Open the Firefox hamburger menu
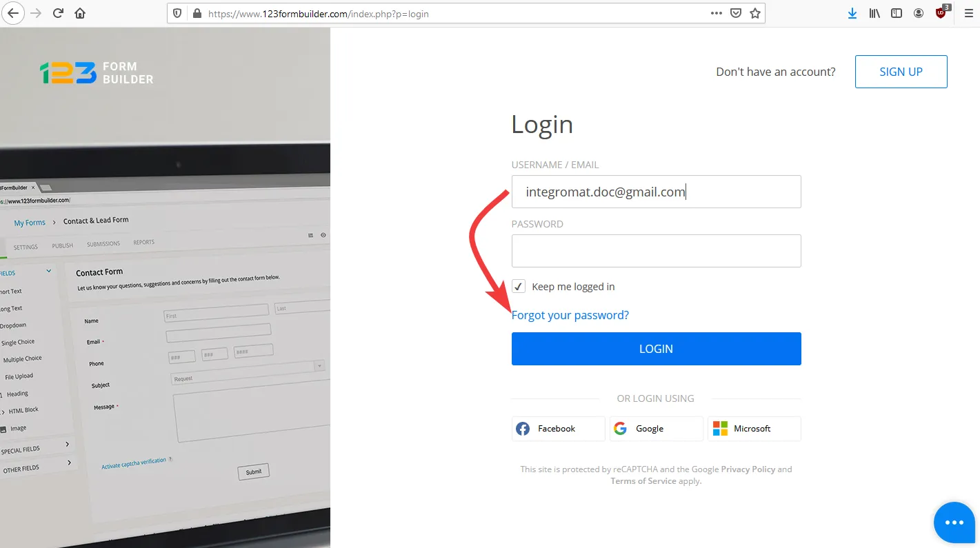Screen dimensions: 980x548 click(968, 13)
